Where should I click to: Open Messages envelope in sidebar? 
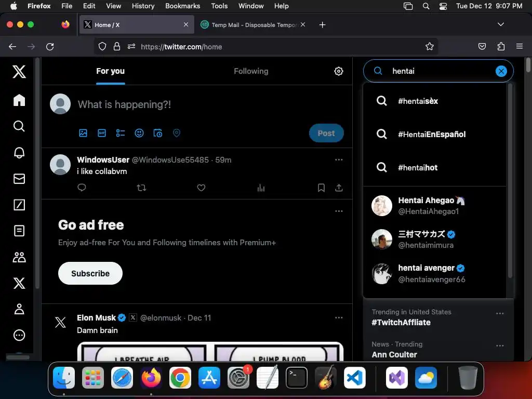[19, 179]
